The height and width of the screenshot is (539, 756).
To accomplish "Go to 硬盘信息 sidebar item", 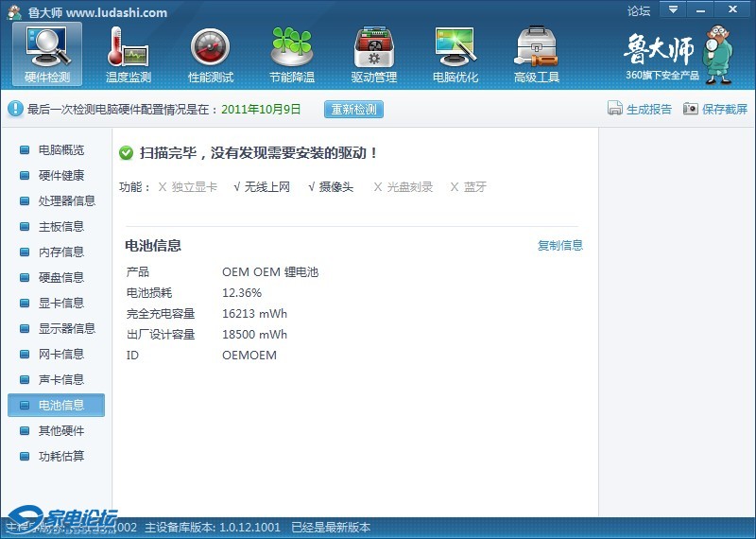I will (60, 278).
